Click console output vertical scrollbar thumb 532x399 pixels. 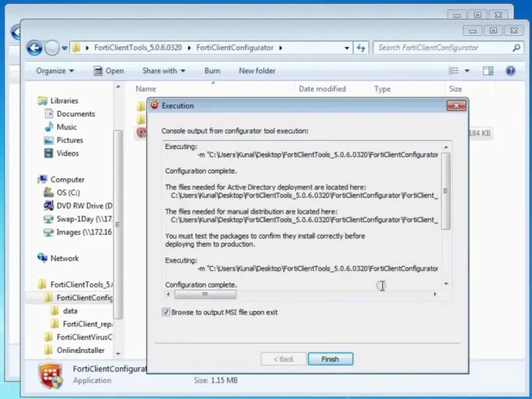pyautogui.click(x=446, y=191)
